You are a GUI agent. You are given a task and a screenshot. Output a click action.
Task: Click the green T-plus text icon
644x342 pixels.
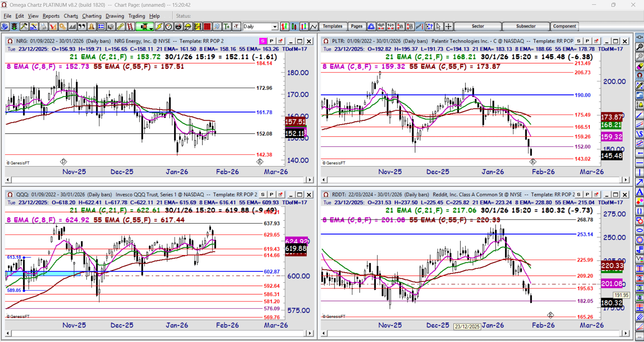(x=227, y=26)
